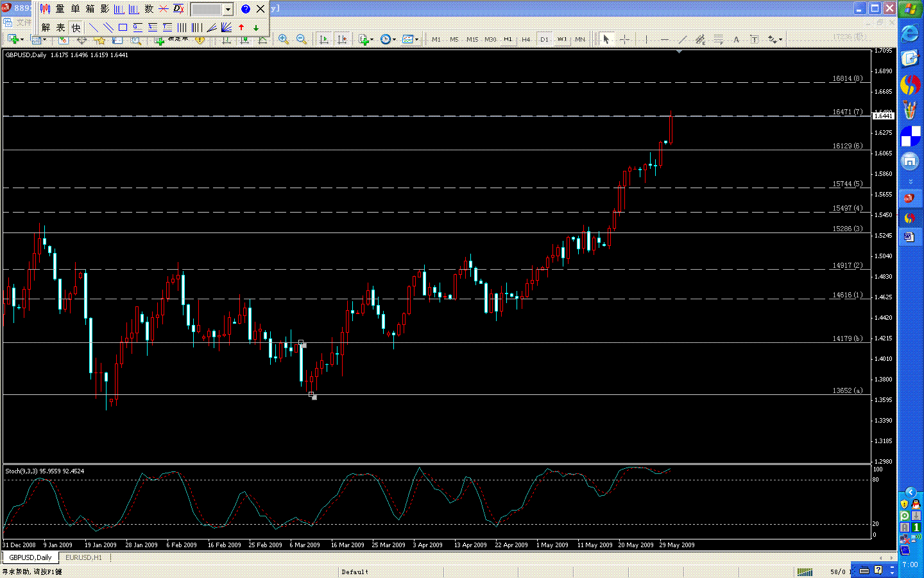Open the Windows Start button
This screenshot has width=924, height=578.
pos(910,9)
